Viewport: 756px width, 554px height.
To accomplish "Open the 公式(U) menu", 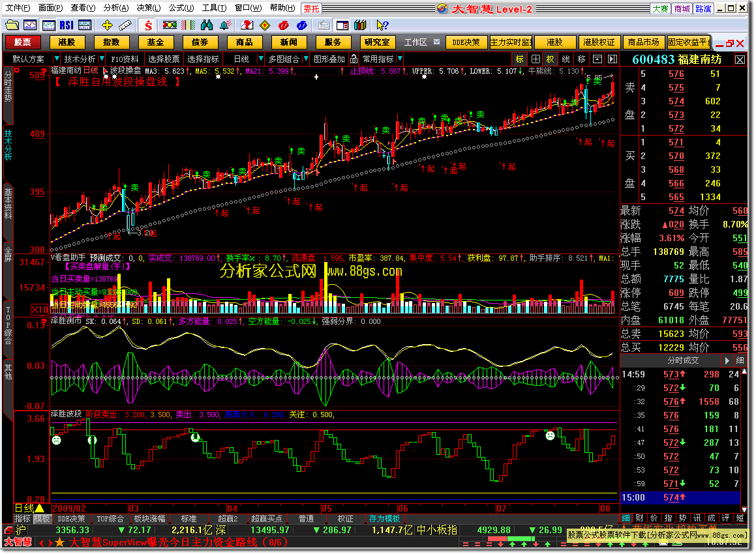I will point(181,8).
